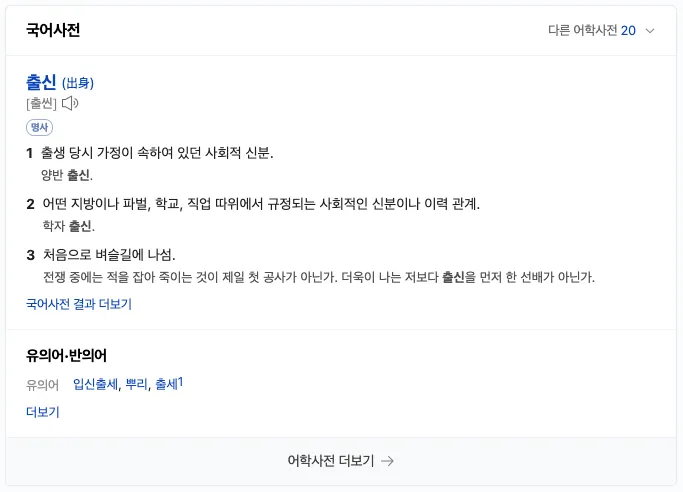Expand synonyms with 더보기

pos(43,412)
